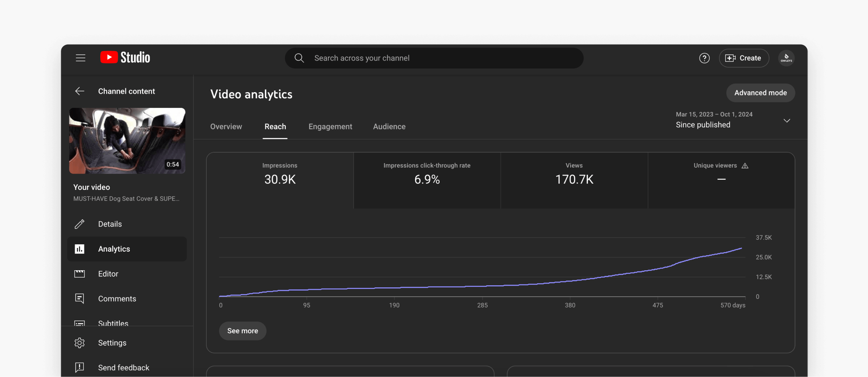The height and width of the screenshot is (377, 868).
Task: Select the Audience tab
Action: [389, 127]
